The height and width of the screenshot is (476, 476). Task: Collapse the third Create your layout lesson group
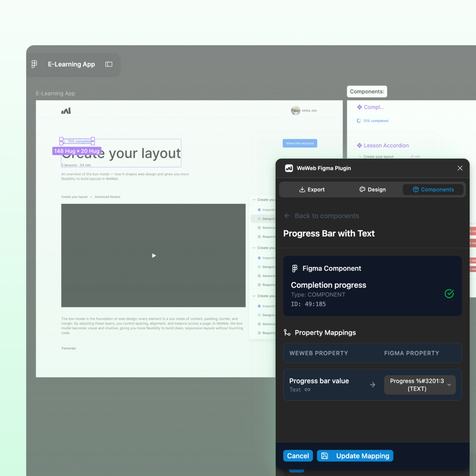click(254, 296)
